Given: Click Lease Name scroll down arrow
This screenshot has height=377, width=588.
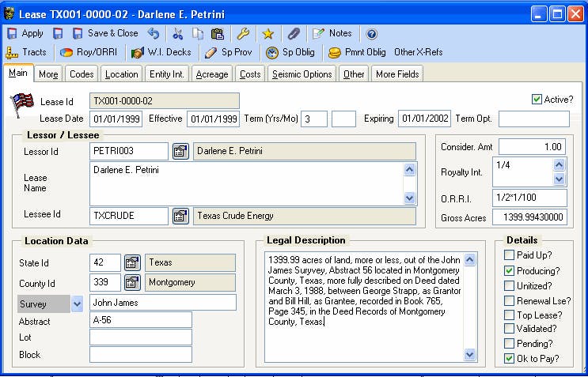Looking at the screenshot, I should tap(409, 198).
